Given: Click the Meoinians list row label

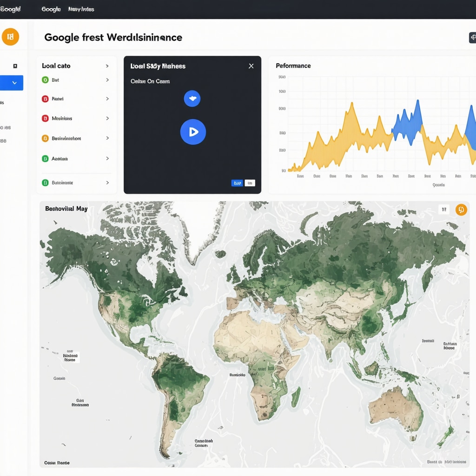Looking at the screenshot, I should pyautogui.click(x=62, y=119).
